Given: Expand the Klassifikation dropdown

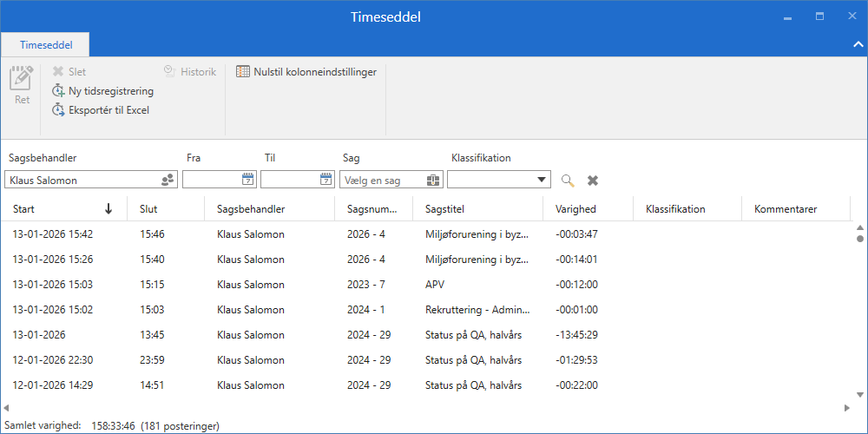Looking at the screenshot, I should click(x=542, y=180).
